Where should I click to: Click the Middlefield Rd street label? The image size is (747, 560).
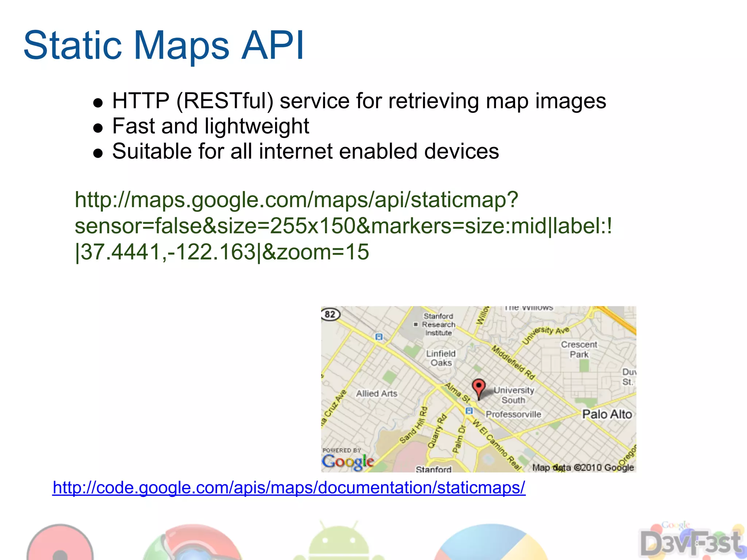coord(513,362)
